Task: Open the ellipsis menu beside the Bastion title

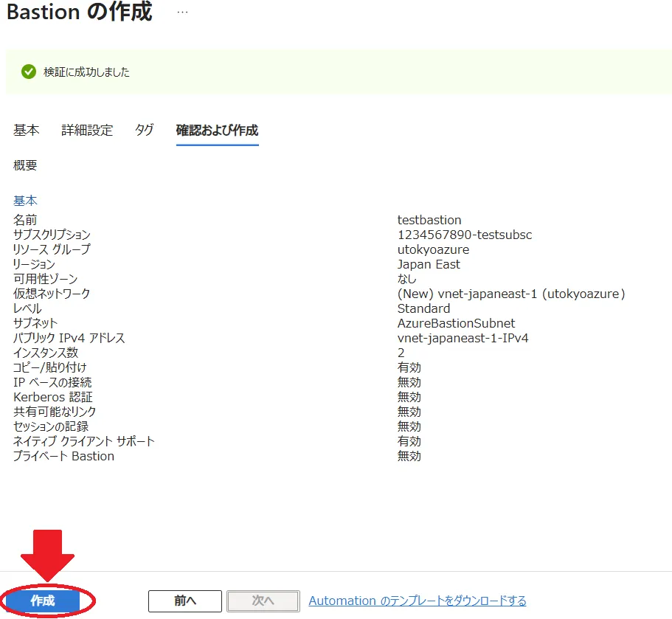Action: tap(182, 13)
